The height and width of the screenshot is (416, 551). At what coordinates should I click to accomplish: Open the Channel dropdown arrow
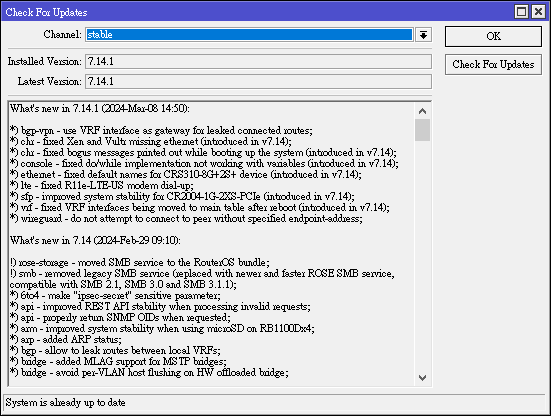point(423,35)
